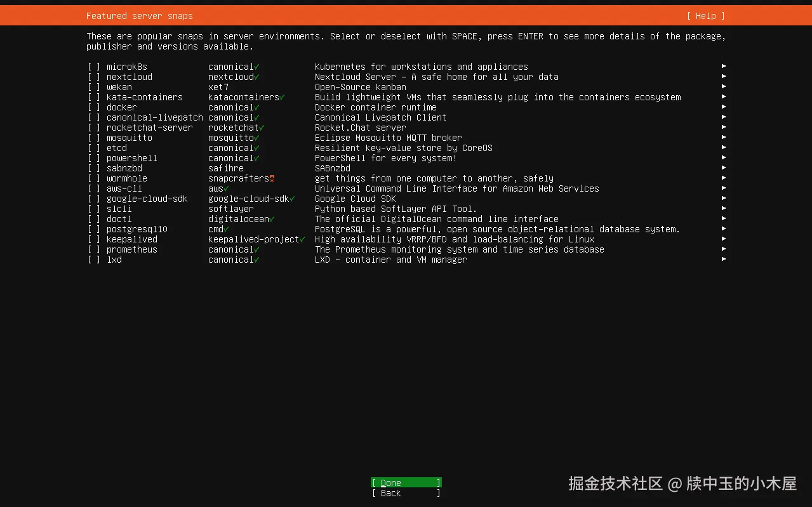Viewport: 812px width, 507px height.
Task: Click the publisher name softlayer
Action: (231, 209)
